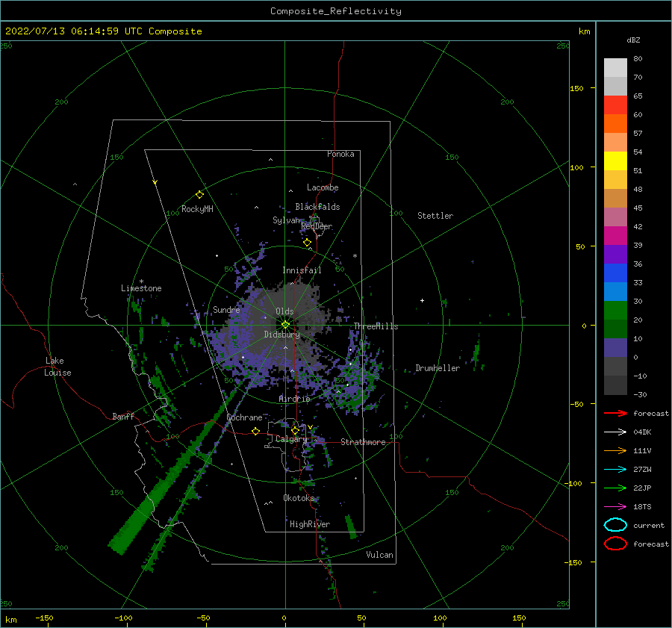Click the current legend label

coord(649,525)
